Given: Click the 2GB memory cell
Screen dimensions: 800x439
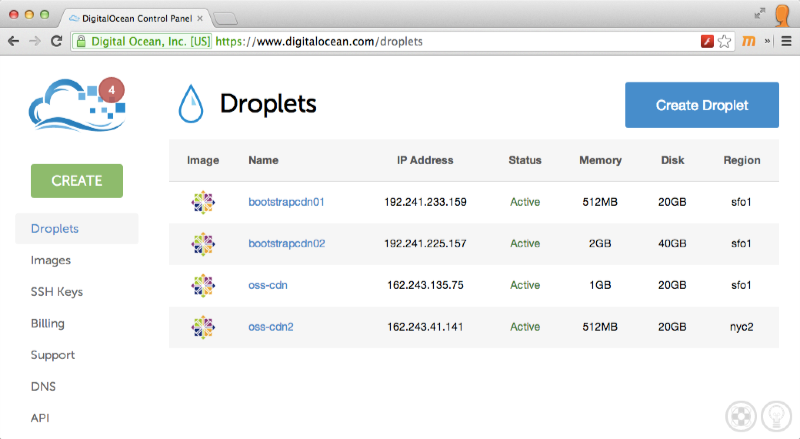Looking at the screenshot, I should coord(600,243).
